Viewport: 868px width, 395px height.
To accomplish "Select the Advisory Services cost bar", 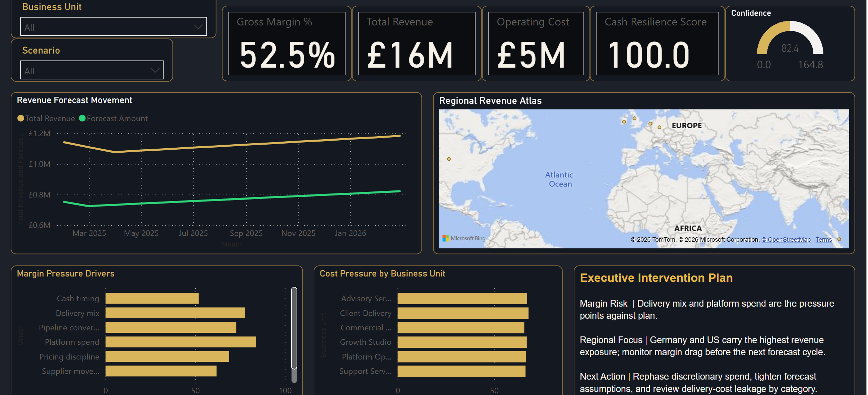I will pos(462,298).
